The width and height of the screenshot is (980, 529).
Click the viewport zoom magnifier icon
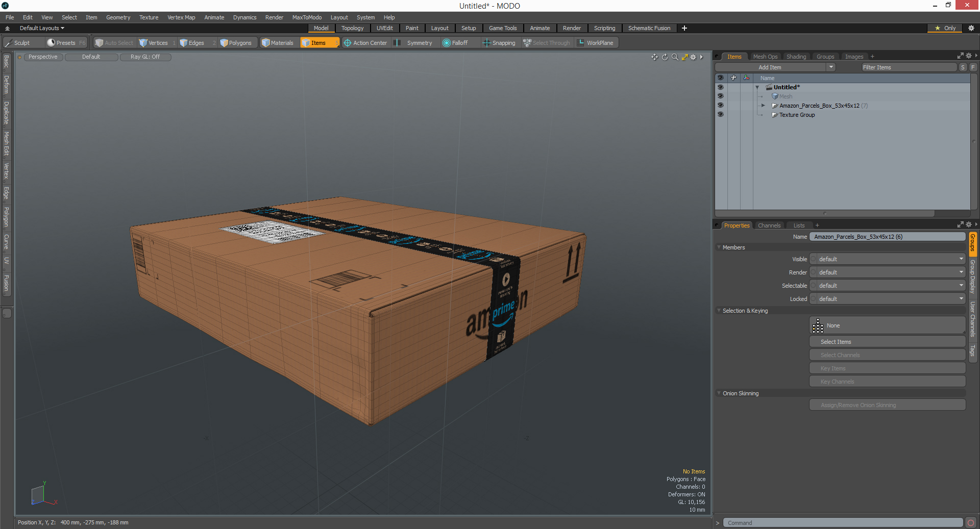click(x=675, y=57)
